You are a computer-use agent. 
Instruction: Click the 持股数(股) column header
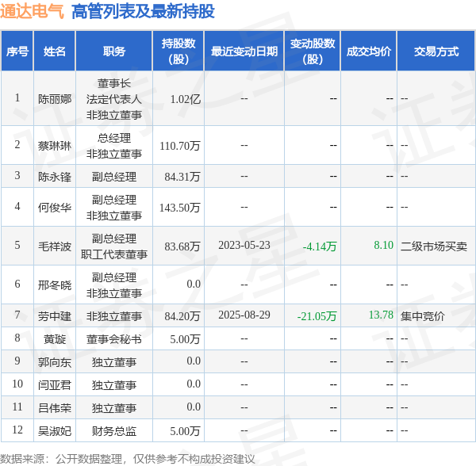pos(178,52)
